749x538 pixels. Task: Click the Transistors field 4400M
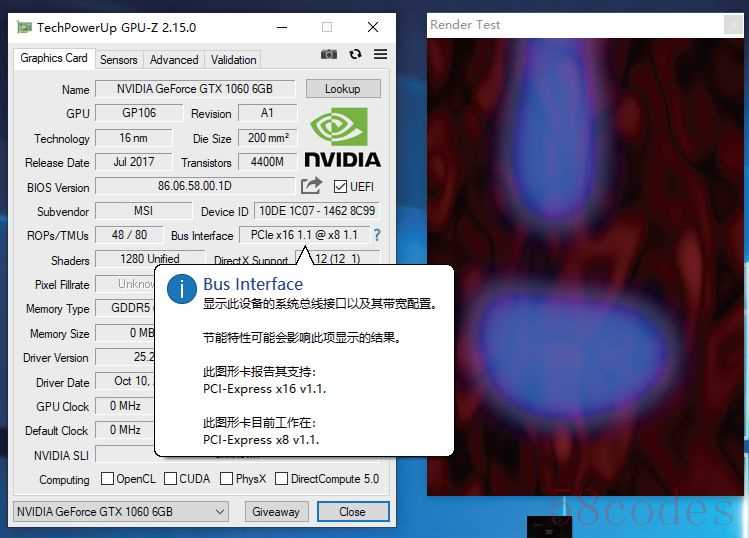pos(268,162)
